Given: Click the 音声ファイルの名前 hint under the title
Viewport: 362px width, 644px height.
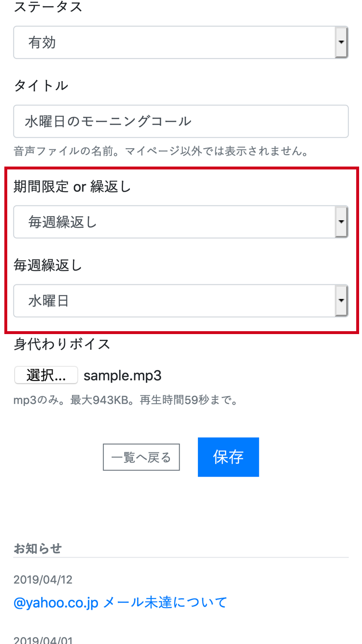Looking at the screenshot, I should tap(161, 152).
